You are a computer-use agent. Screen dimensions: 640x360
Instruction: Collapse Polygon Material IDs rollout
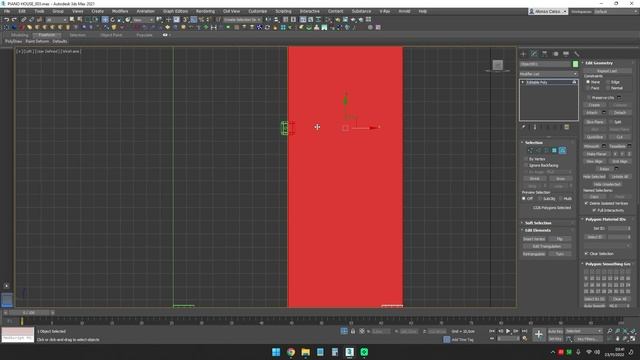(605, 219)
